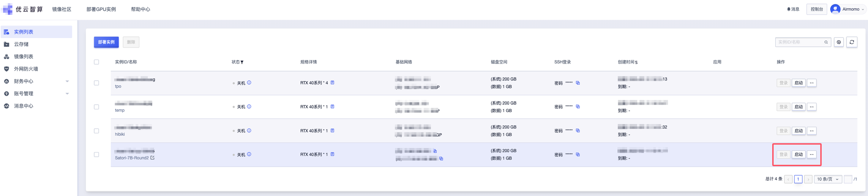868x196 pixels.
Task: Click edit-name icon next to Satori-7B-Round2
Action: point(153,158)
